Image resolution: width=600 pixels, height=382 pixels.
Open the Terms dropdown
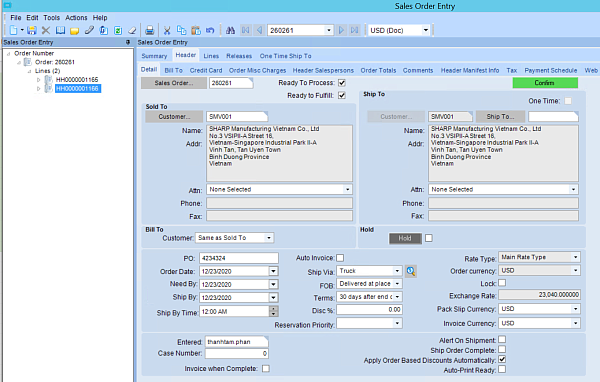(x=397, y=297)
